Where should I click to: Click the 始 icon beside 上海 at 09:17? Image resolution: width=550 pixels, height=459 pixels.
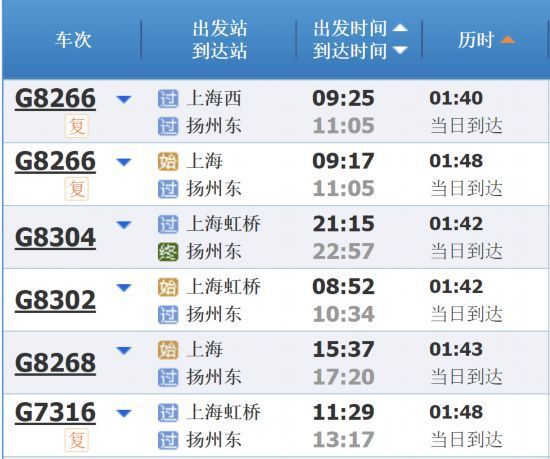[168, 161]
